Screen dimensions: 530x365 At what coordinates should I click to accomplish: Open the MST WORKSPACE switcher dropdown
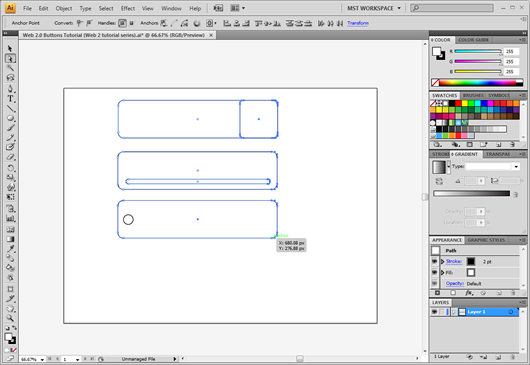(374, 8)
